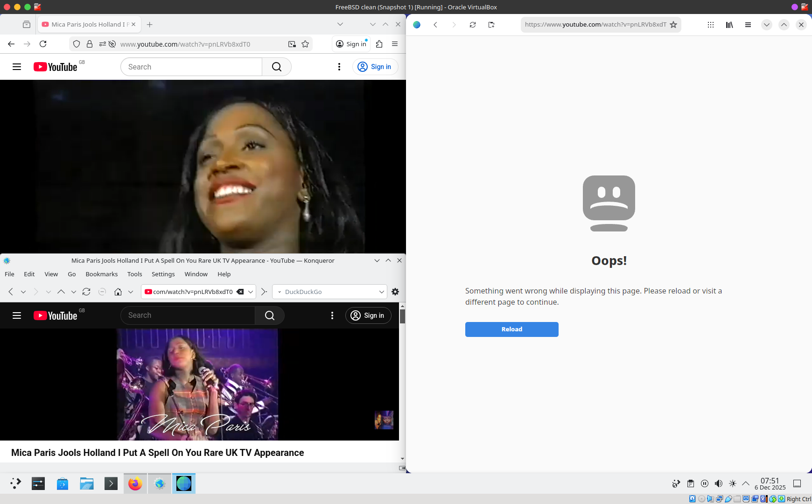Expand the DuckDuckGo search engine dropdown

pyautogui.click(x=381, y=292)
